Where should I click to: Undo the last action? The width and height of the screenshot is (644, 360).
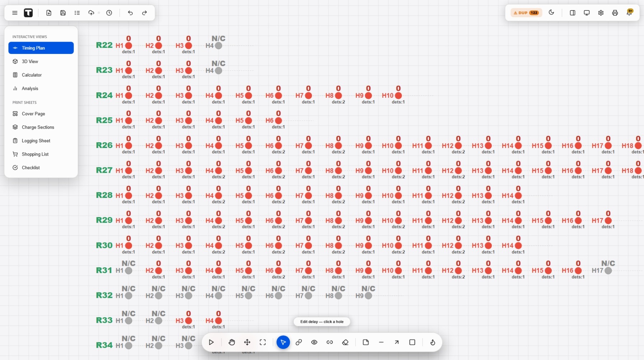pos(130,13)
